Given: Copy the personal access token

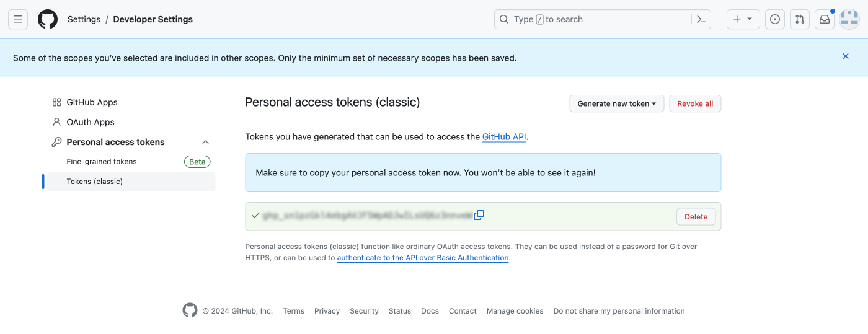Looking at the screenshot, I should coord(479,216).
